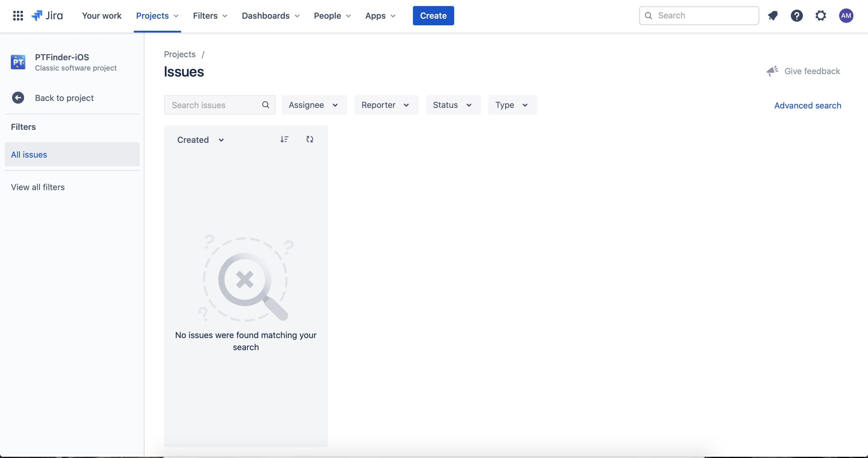Screen dimensions: 868x458
Task: Open the AM profile avatar
Action: (846, 15)
